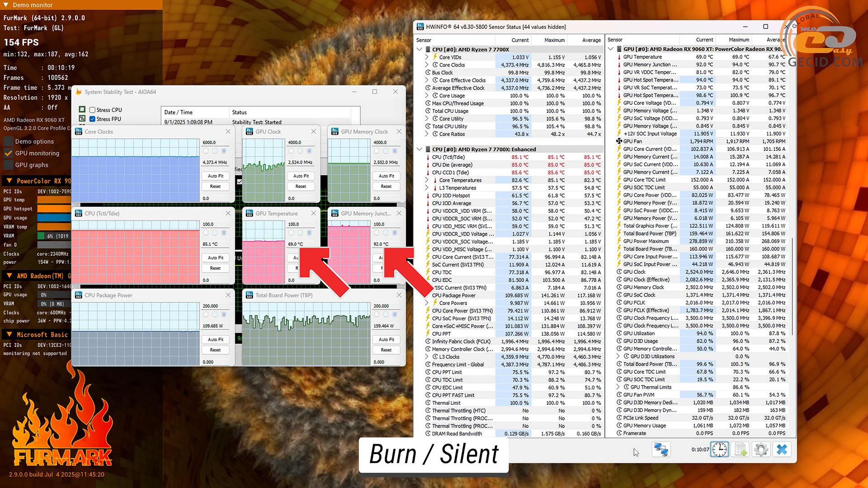
Task: Close the Core Clocks graph window
Action: (x=228, y=131)
